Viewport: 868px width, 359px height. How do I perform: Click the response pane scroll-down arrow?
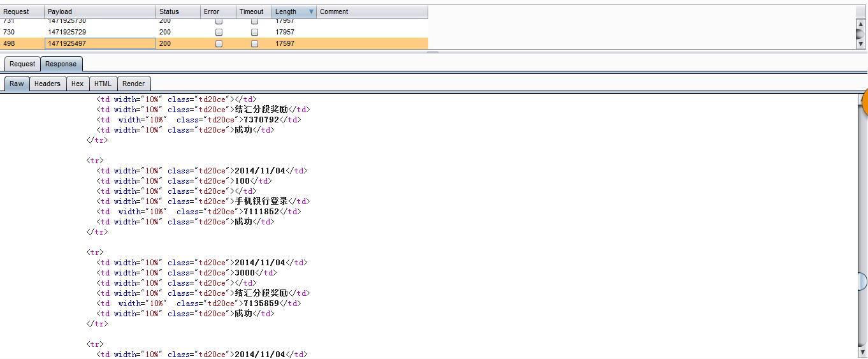coord(862,352)
